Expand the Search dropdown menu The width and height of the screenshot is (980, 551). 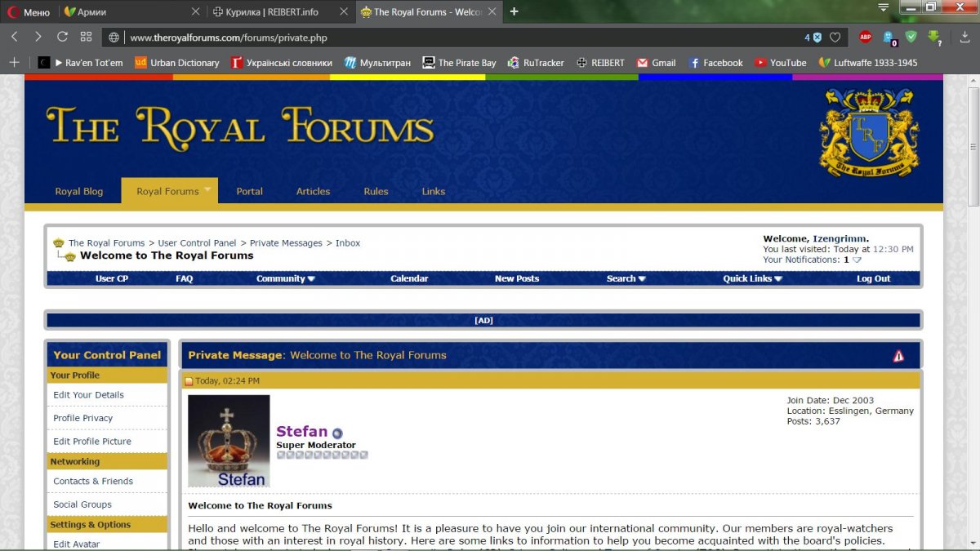point(626,278)
